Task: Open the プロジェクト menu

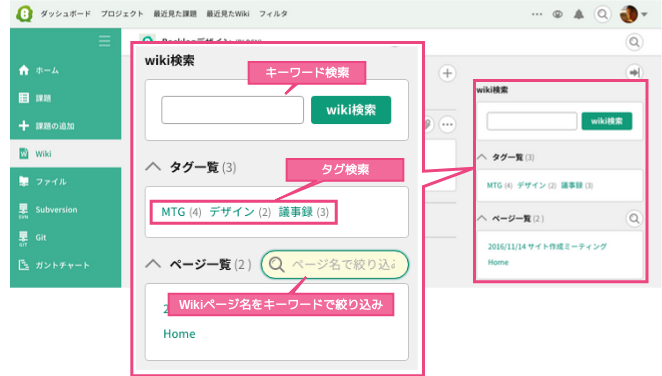Action: coord(122,14)
